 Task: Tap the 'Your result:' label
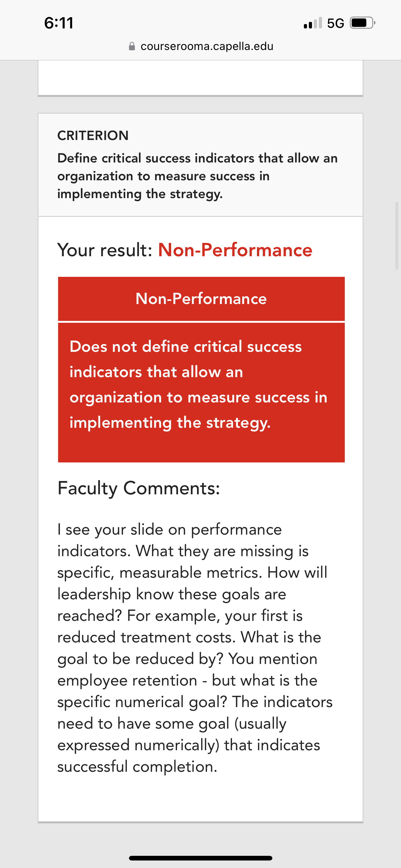pyautogui.click(x=105, y=250)
